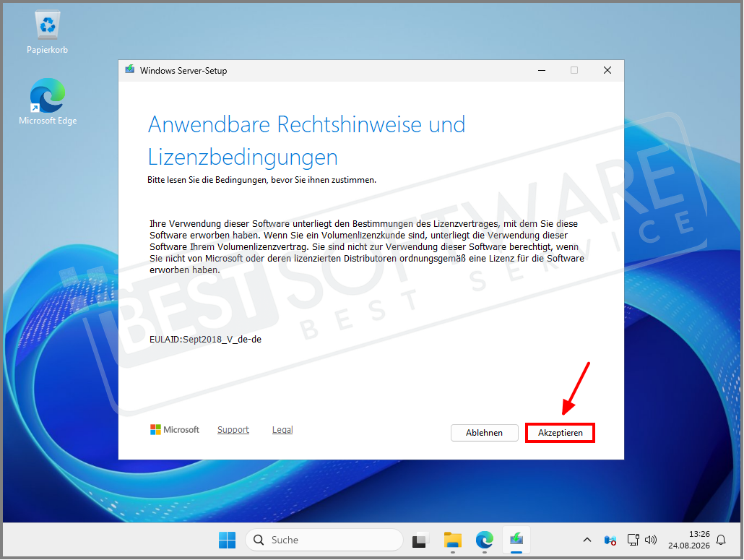Close the Windows Server-Setup window

tap(607, 70)
